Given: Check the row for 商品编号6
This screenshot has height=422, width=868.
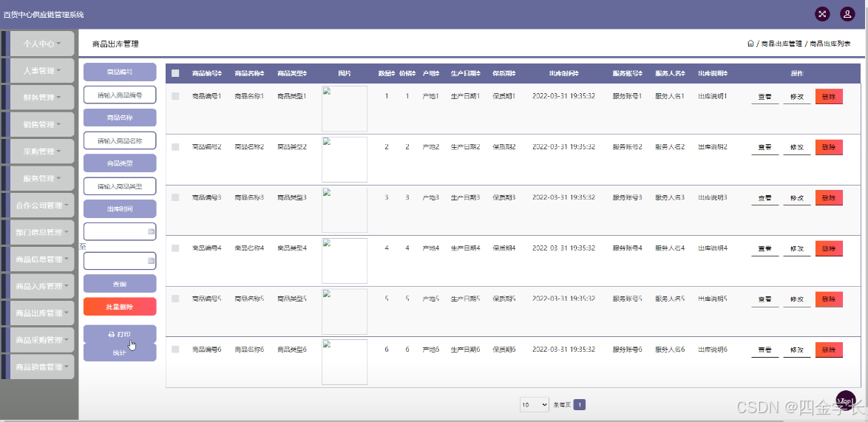Looking at the screenshot, I should click(175, 350).
